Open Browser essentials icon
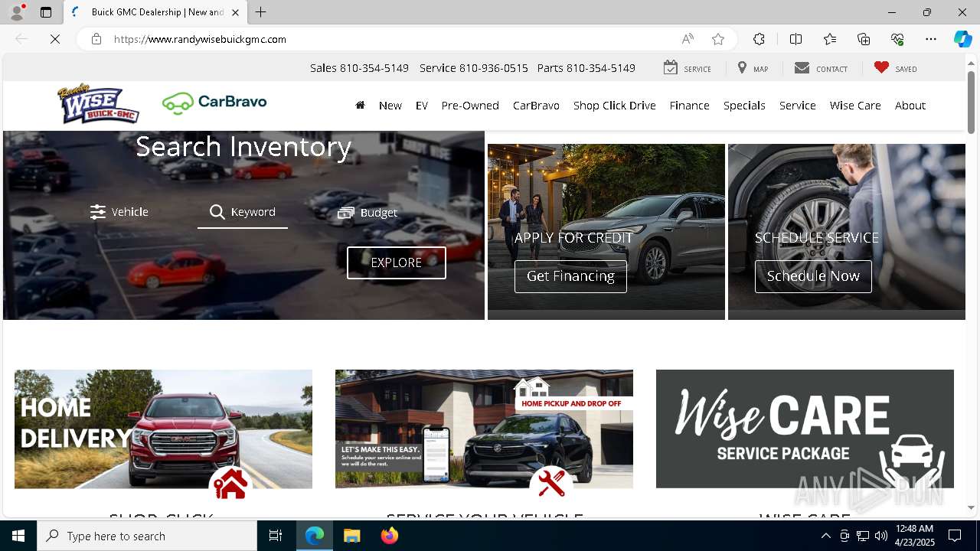Viewport: 980px width, 551px height. 897,39
